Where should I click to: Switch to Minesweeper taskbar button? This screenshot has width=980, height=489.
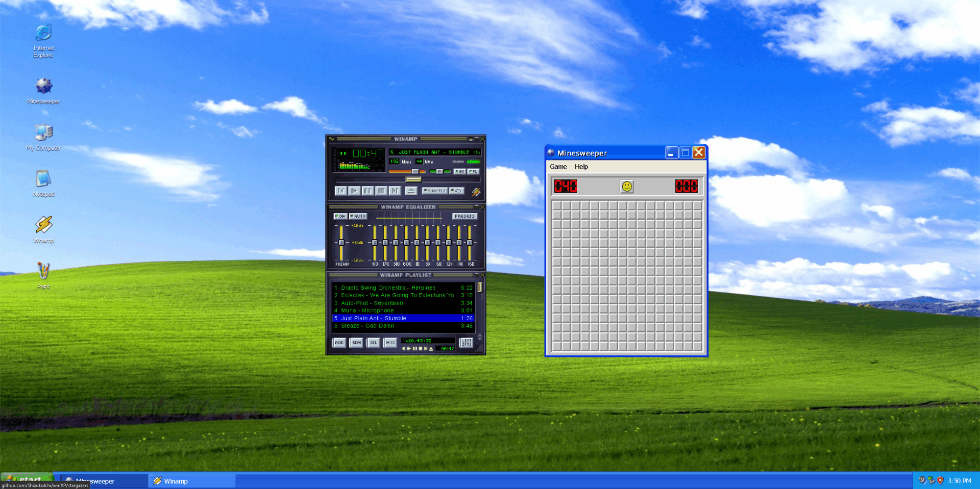click(x=104, y=481)
